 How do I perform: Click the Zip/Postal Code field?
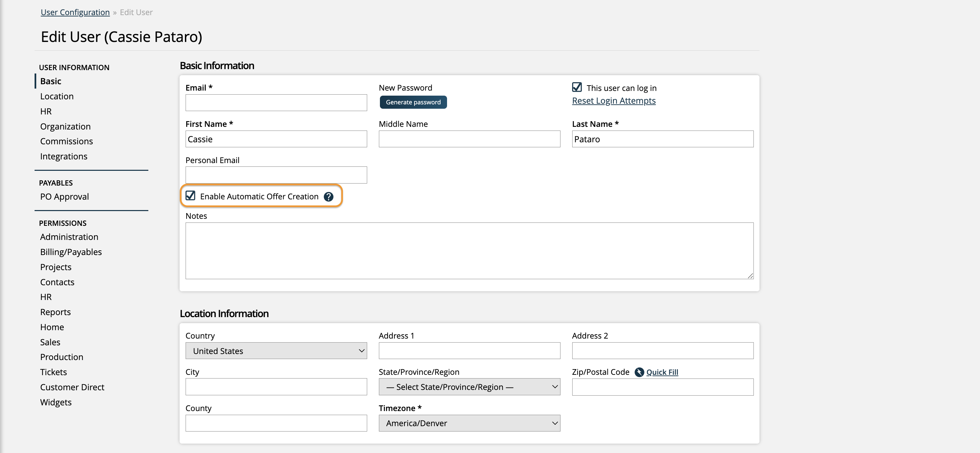tap(662, 387)
